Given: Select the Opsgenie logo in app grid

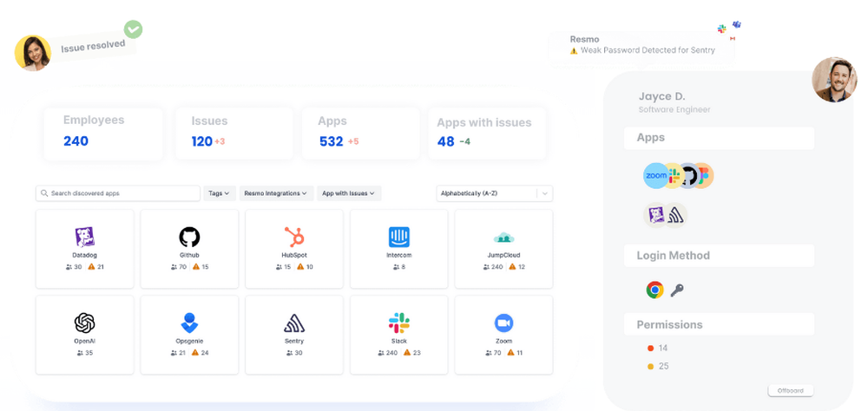Looking at the screenshot, I should point(189,323).
